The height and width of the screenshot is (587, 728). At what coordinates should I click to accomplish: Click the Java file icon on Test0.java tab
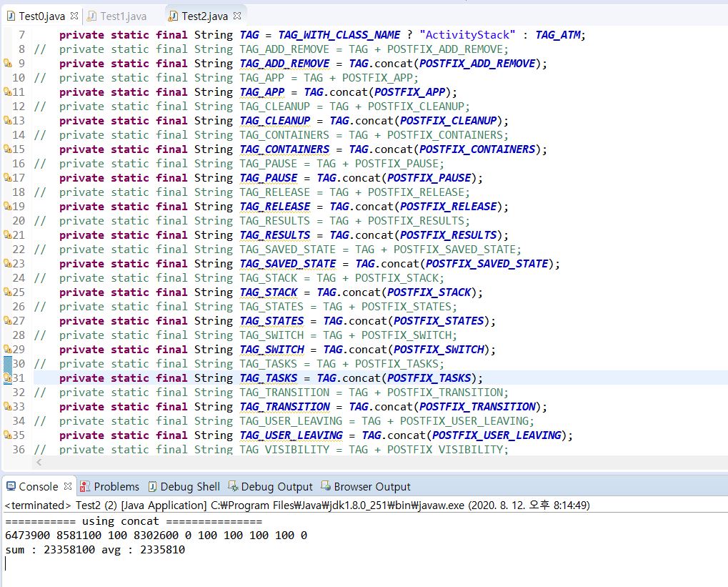tap(10, 16)
